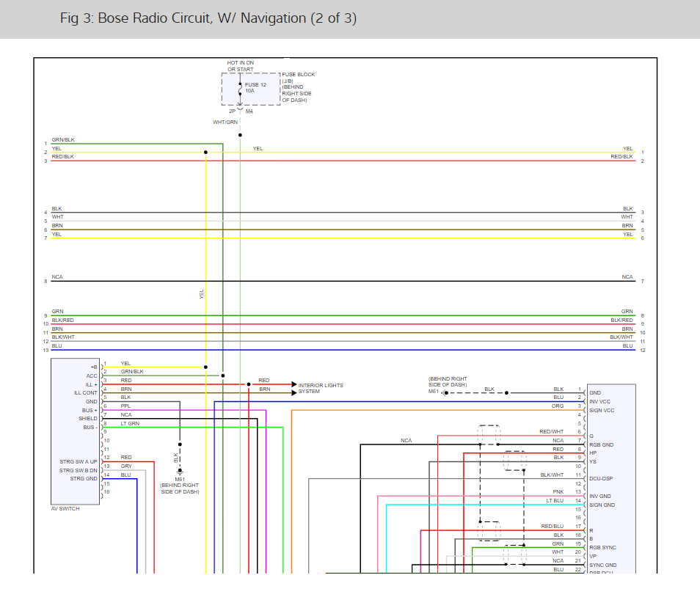Screen dimensions: 700x597
Task: Select the "BUS -" pin label
Action: pyautogui.click(x=90, y=428)
